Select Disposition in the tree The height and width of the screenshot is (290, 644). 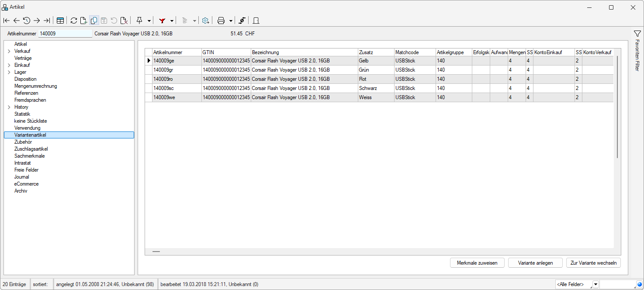coord(25,79)
